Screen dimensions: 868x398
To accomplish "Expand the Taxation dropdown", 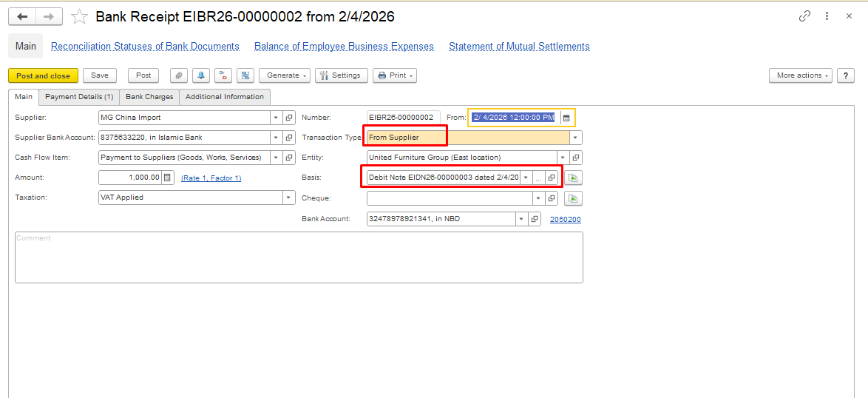I will click(288, 198).
